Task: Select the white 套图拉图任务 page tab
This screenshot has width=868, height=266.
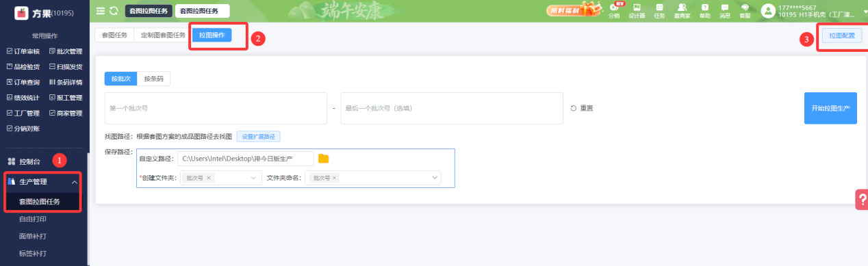Action: [202, 11]
